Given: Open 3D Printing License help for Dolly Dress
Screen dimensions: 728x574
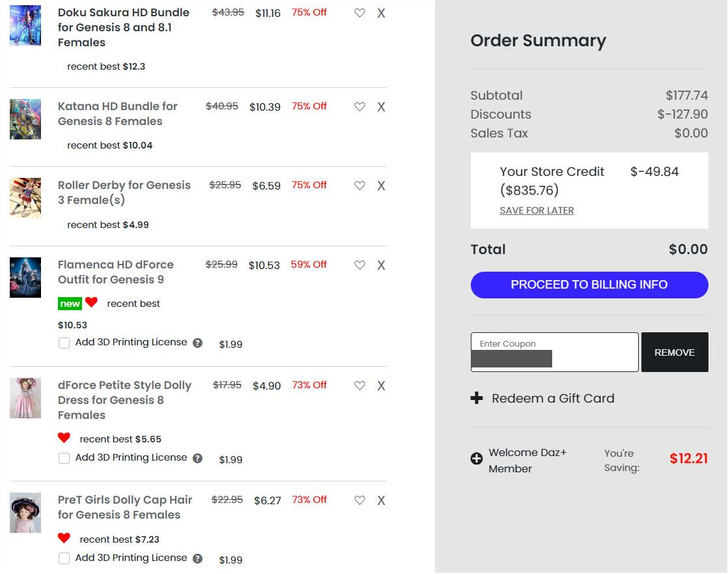Looking at the screenshot, I should [x=197, y=459].
